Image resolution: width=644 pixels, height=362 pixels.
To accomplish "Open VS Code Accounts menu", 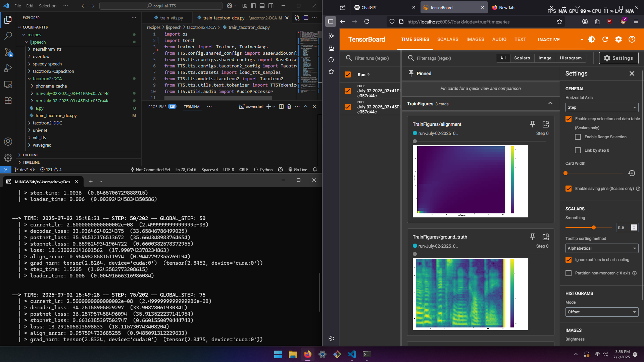I will pos(8,142).
